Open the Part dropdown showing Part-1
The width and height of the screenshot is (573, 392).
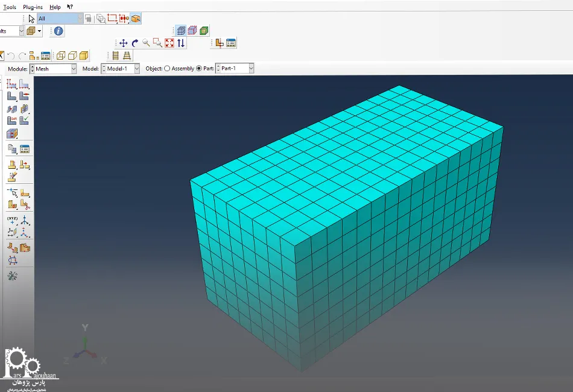(251, 69)
